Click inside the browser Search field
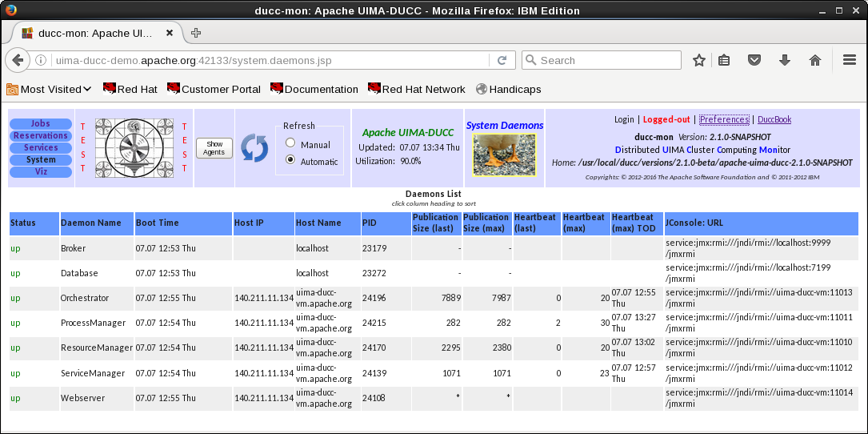This screenshot has width=868, height=434. pyautogui.click(x=608, y=60)
